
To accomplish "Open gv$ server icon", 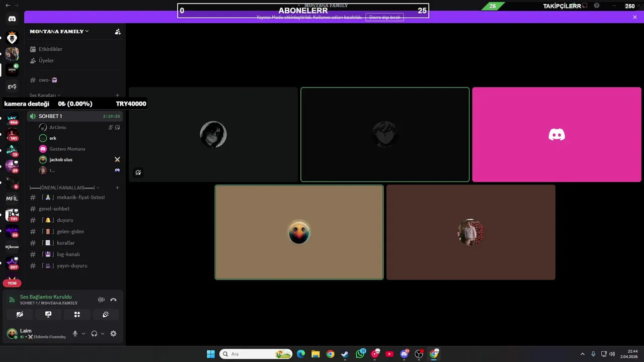I will click(12, 86).
